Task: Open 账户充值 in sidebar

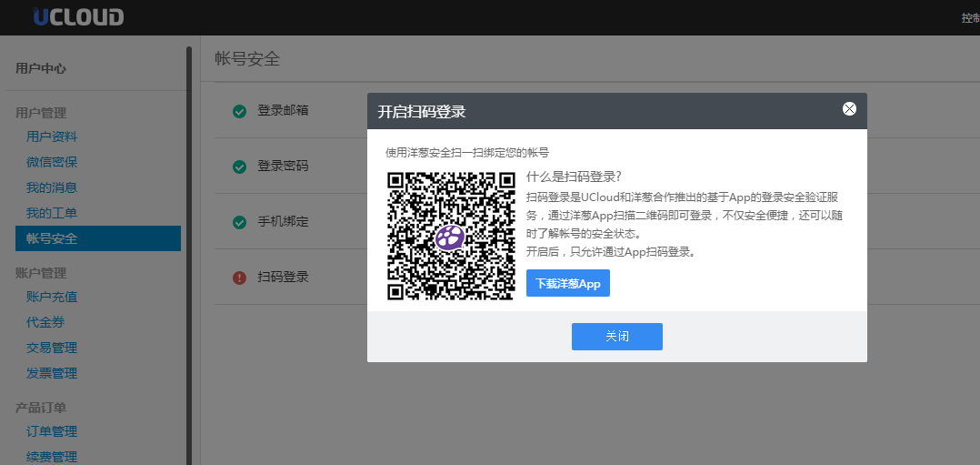Action: point(52,298)
